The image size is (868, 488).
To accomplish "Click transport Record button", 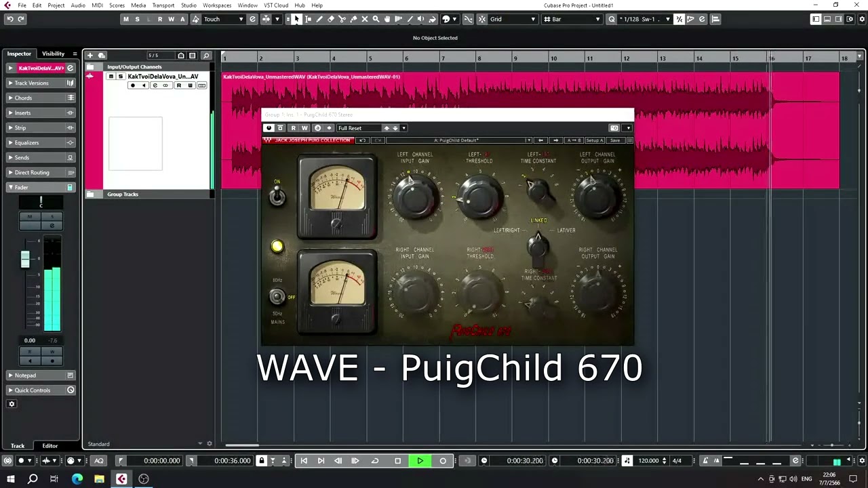I will tap(443, 461).
